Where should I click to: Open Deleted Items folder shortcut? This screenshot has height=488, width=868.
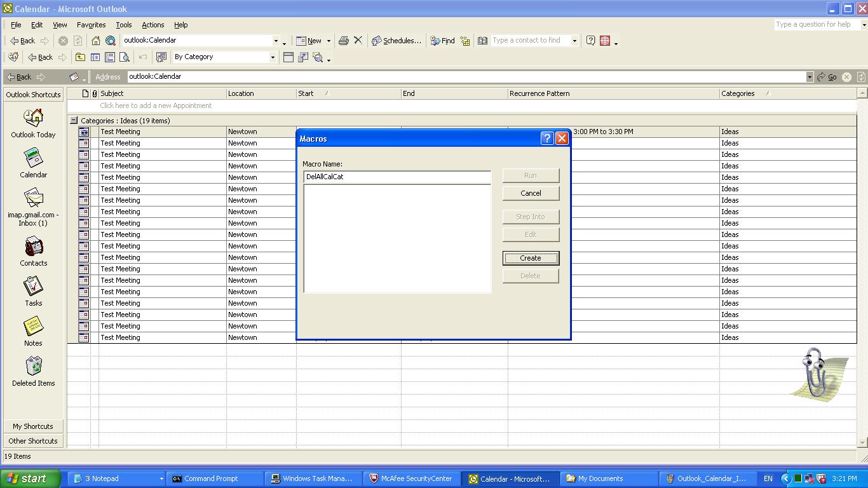tap(33, 372)
